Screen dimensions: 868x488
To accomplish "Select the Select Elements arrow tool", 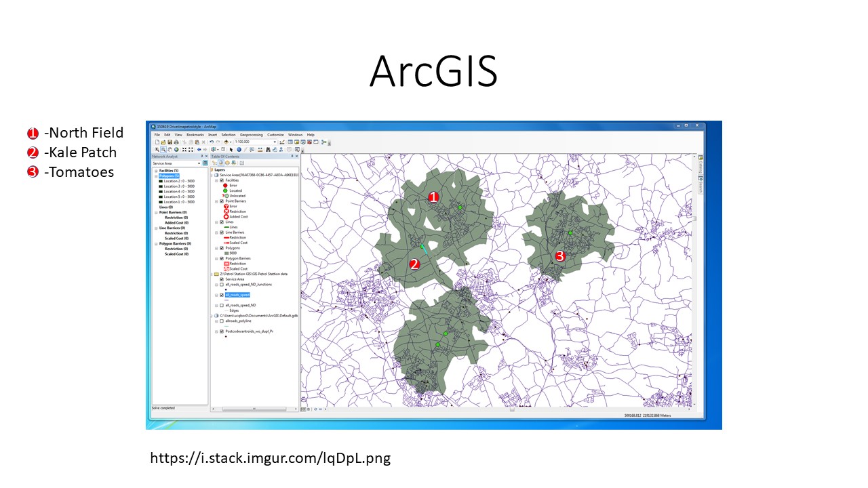I will point(231,149).
